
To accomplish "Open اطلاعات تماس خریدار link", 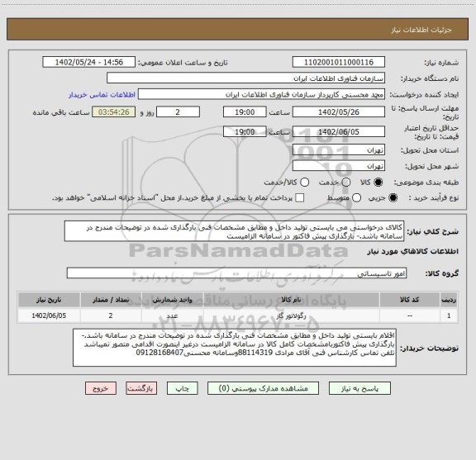I will click(x=102, y=95).
